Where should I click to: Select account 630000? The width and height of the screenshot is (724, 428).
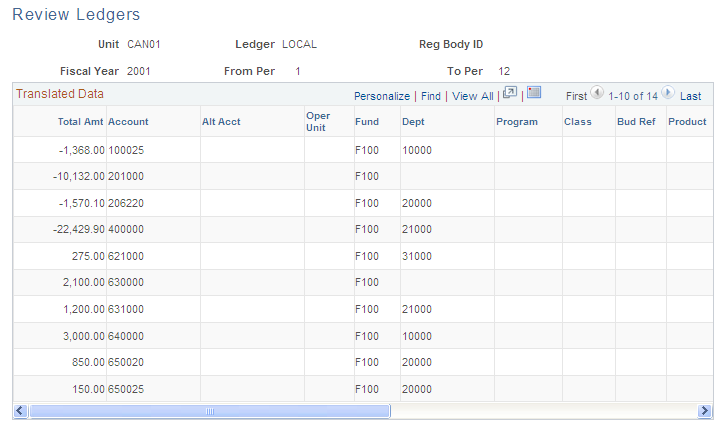click(126, 283)
